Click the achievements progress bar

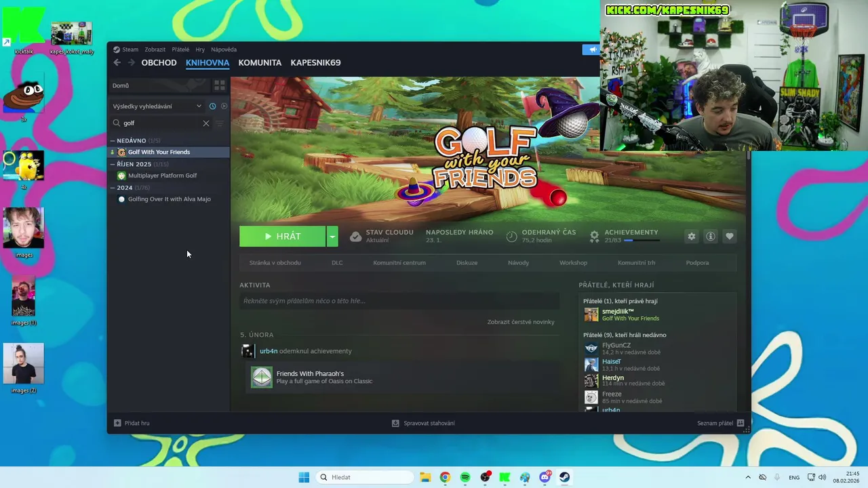[642, 241]
